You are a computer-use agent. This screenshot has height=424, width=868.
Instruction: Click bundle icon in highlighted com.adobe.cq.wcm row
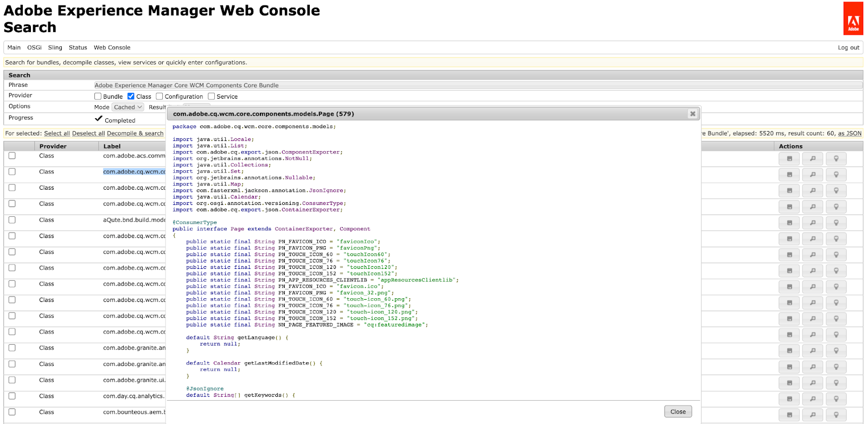(789, 175)
